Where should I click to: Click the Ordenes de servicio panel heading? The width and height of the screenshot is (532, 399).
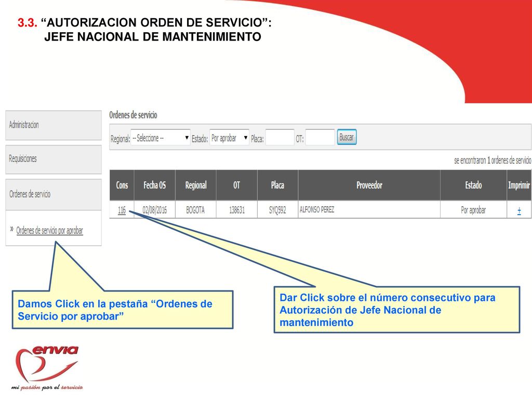pyautogui.click(x=133, y=115)
